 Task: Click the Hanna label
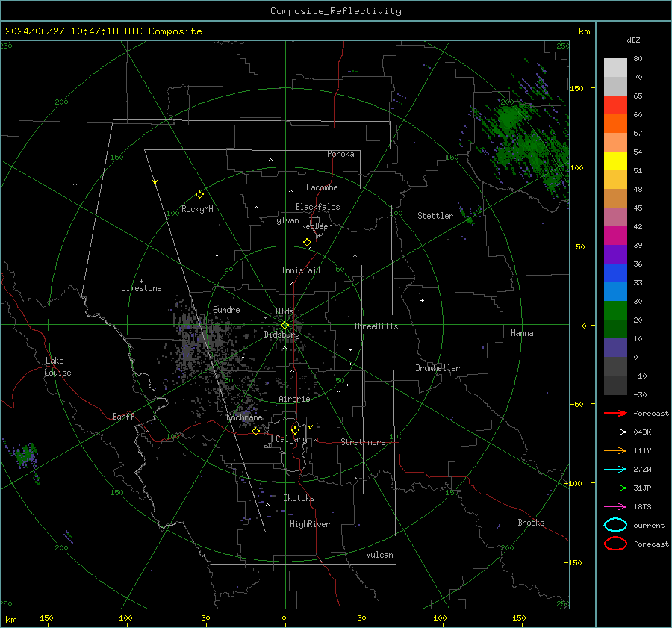click(522, 333)
